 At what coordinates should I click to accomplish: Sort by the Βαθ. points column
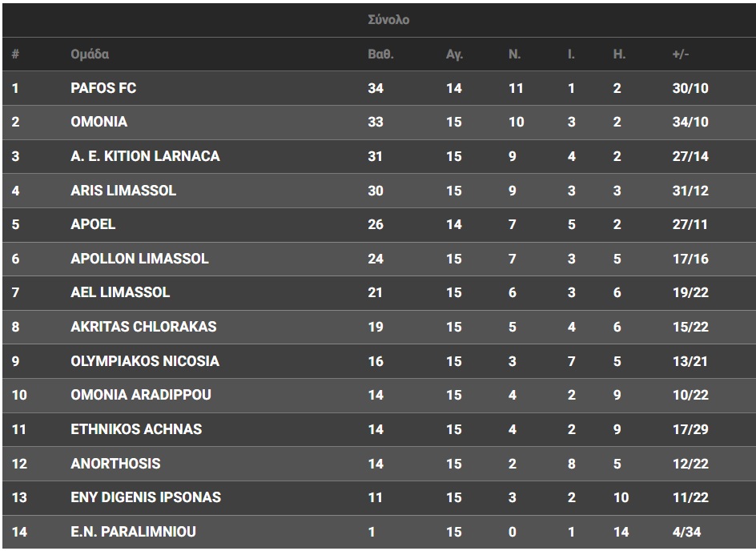380,54
